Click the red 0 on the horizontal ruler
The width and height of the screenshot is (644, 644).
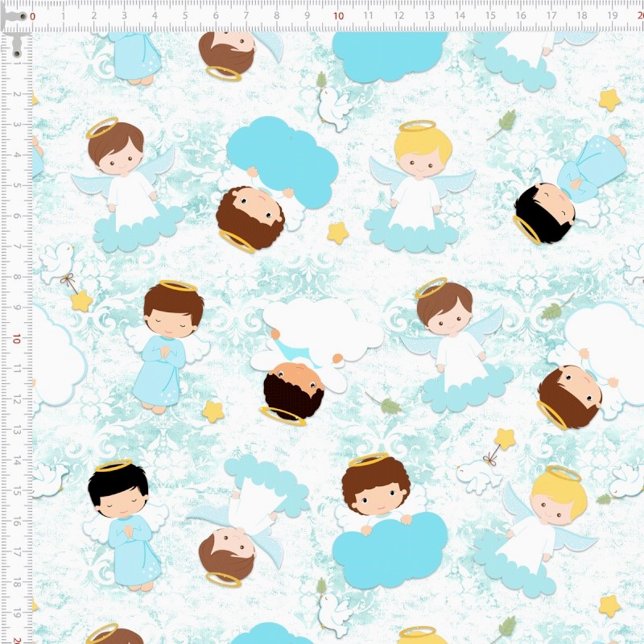(33, 16)
